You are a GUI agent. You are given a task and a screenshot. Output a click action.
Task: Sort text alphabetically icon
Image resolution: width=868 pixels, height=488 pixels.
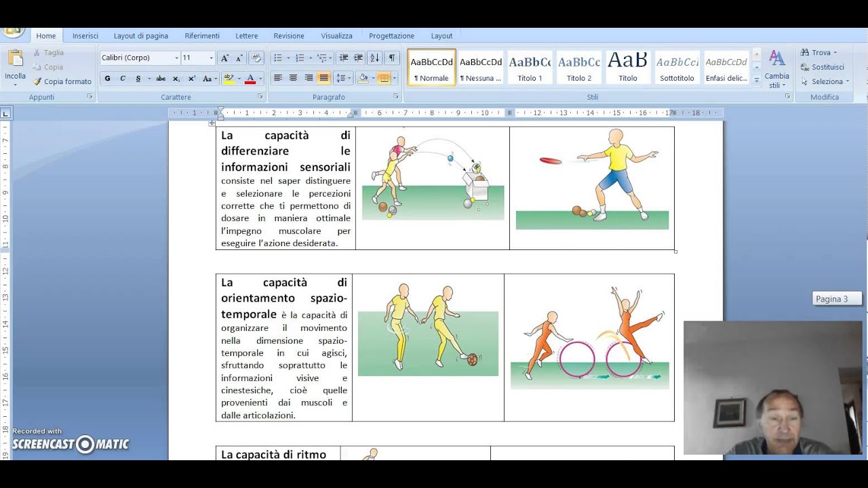[375, 58]
